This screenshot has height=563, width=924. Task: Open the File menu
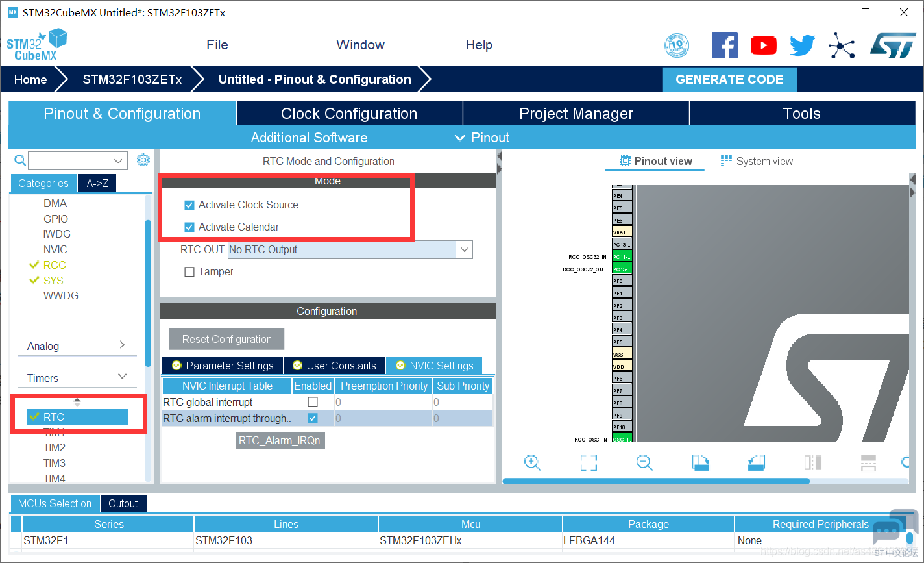click(x=217, y=45)
